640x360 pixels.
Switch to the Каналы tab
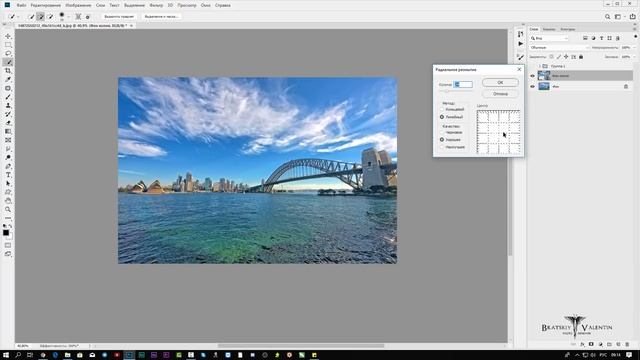(x=549, y=29)
